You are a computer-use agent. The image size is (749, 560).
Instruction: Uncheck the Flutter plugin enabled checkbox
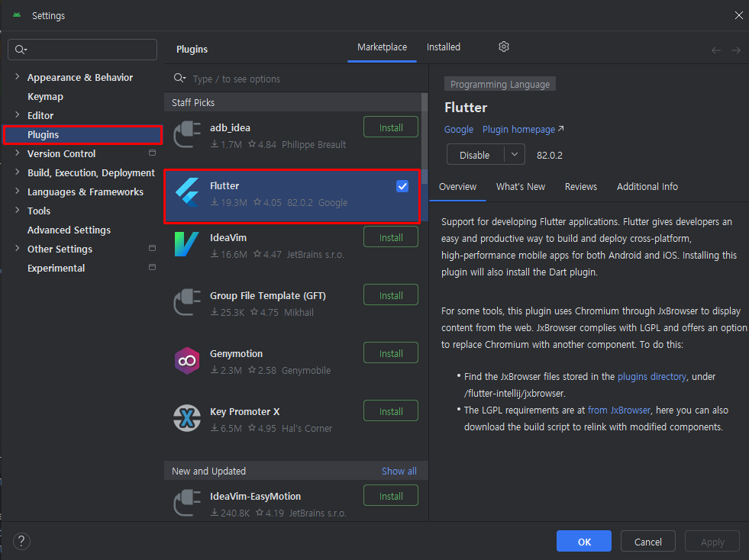[x=402, y=186]
